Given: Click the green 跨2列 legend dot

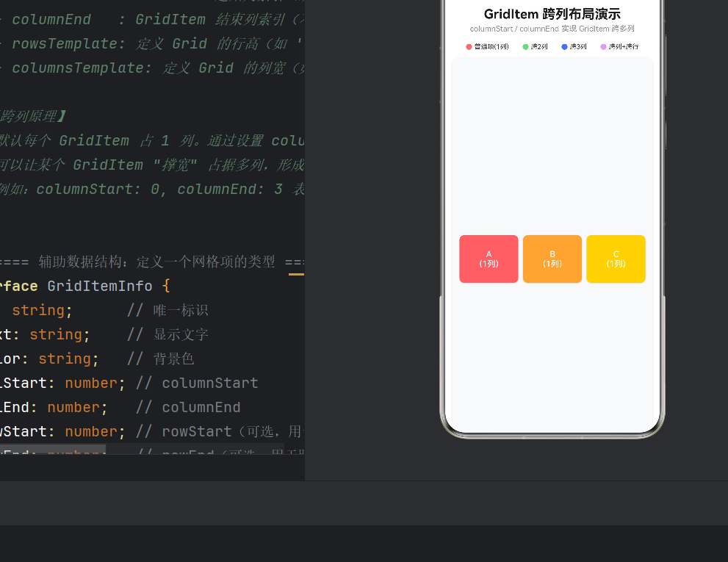Looking at the screenshot, I should 525,46.
